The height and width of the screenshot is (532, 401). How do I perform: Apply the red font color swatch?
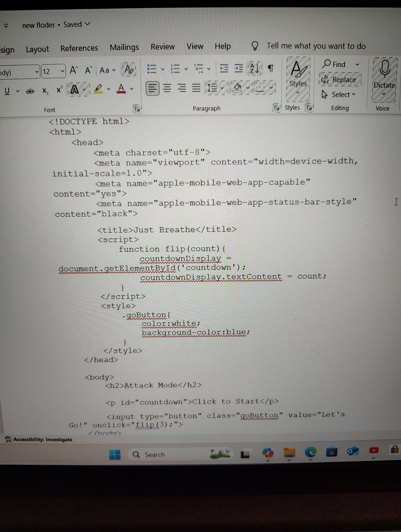point(121,89)
